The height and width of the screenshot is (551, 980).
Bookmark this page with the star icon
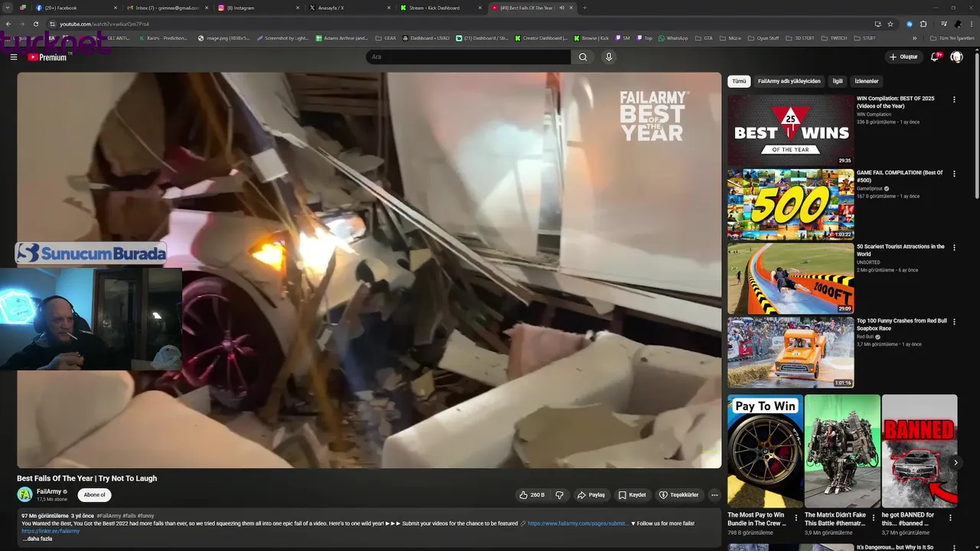pyautogui.click(x=890, y=24)
